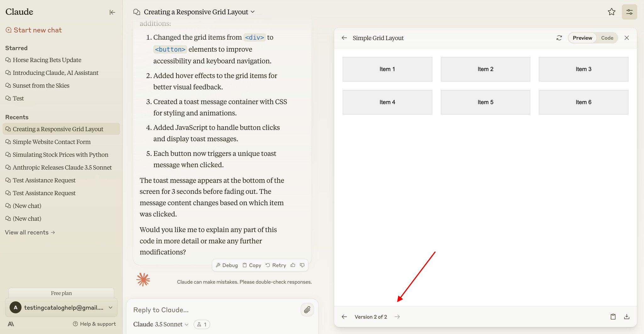Screen dimensions: 644x334
Task: Give thumbs down to the response
Action: tap(302, 265)
